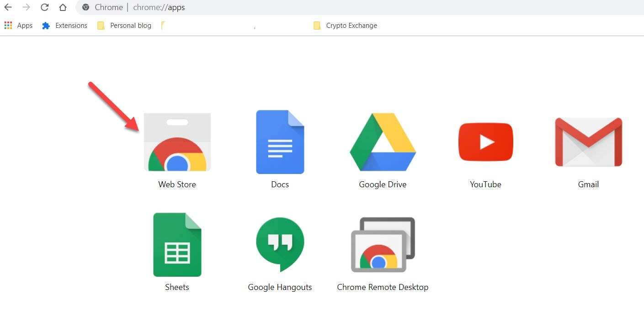The width and height of the screenshot is (644, 321).
Task: Expand the unnamed bookmark folder
Action: [x=164, y=26]
